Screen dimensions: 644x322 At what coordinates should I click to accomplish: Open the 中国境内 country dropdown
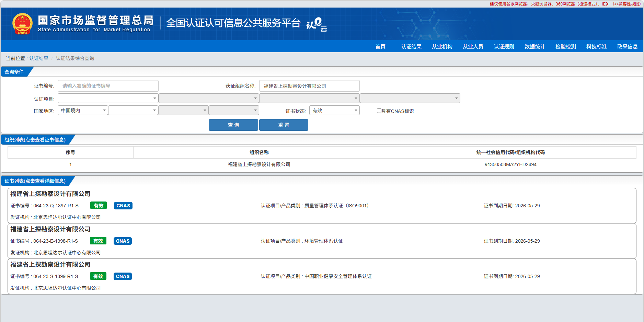tap(83, 111)
